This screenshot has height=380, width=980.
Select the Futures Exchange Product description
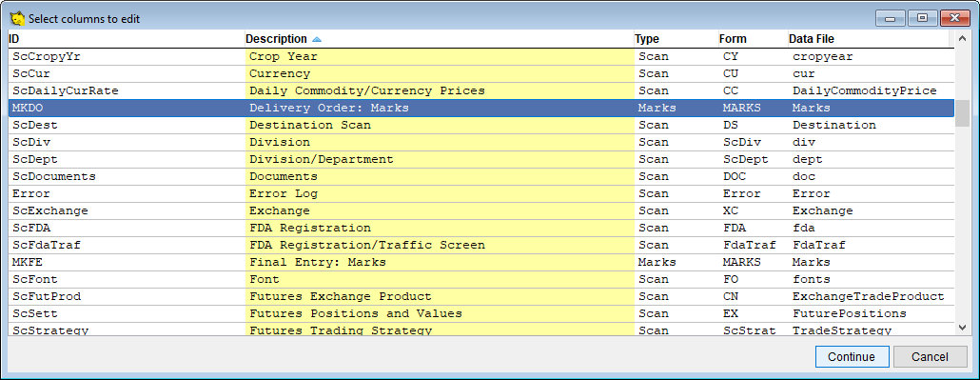(440, 296)
